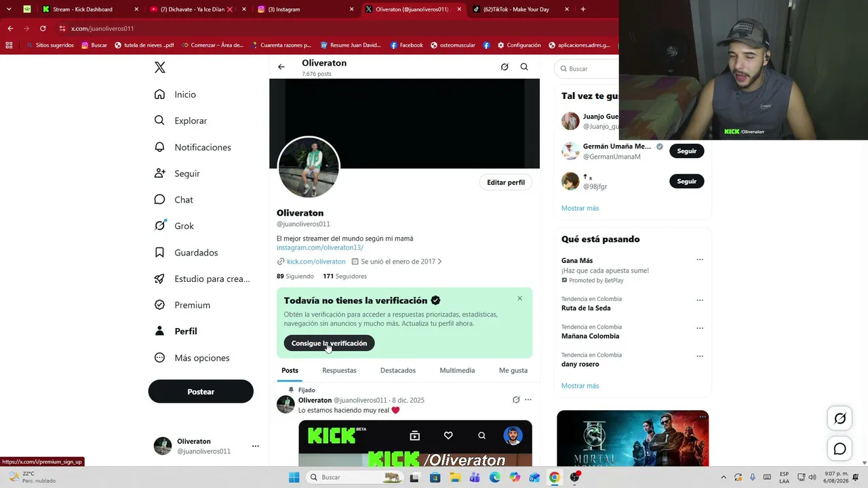Switch to the Destacados tab

(398, 370)
